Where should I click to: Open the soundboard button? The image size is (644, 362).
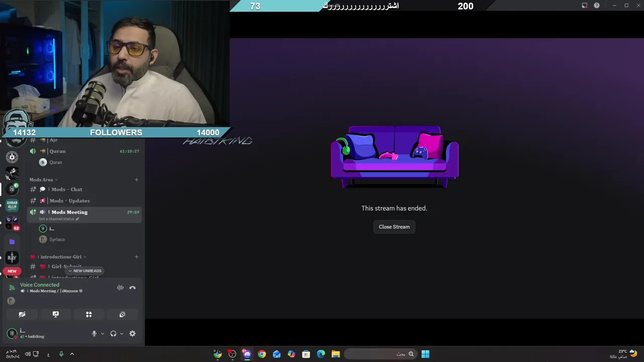click(122, 314)
